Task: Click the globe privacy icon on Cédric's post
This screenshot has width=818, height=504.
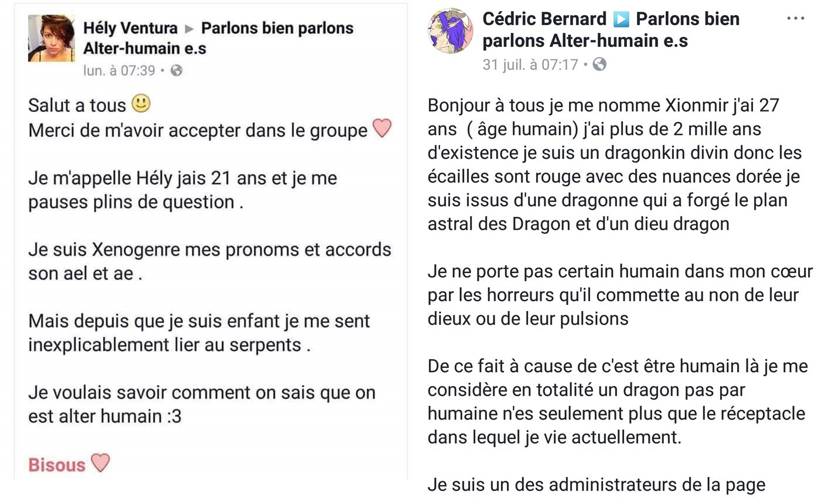Action: point(599,64)
